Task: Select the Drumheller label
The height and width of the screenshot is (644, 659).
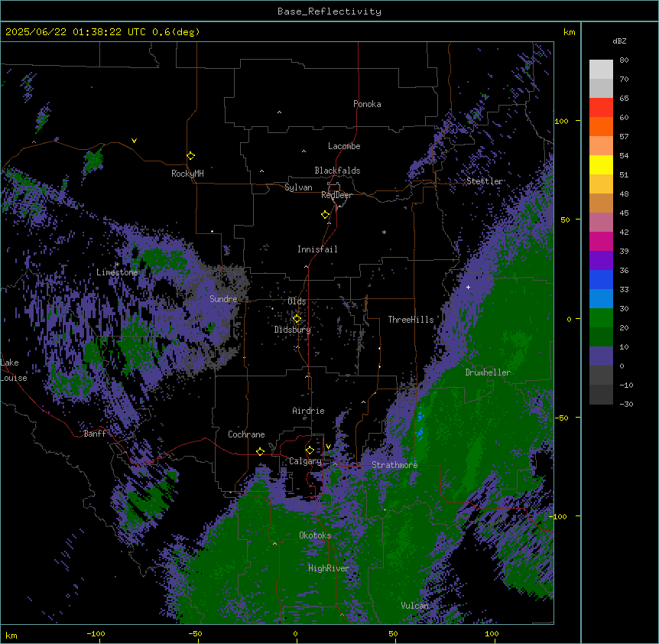Action: pyautogui.click(x=488, y=372)
